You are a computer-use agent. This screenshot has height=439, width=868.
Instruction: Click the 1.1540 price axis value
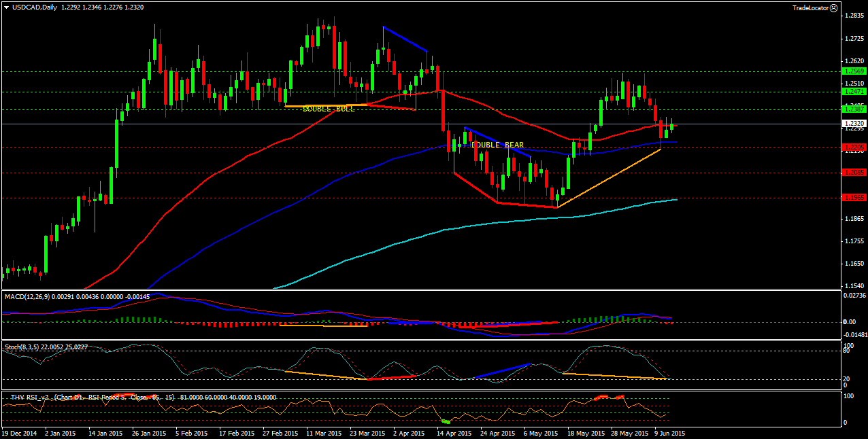[x=854, y=286]
